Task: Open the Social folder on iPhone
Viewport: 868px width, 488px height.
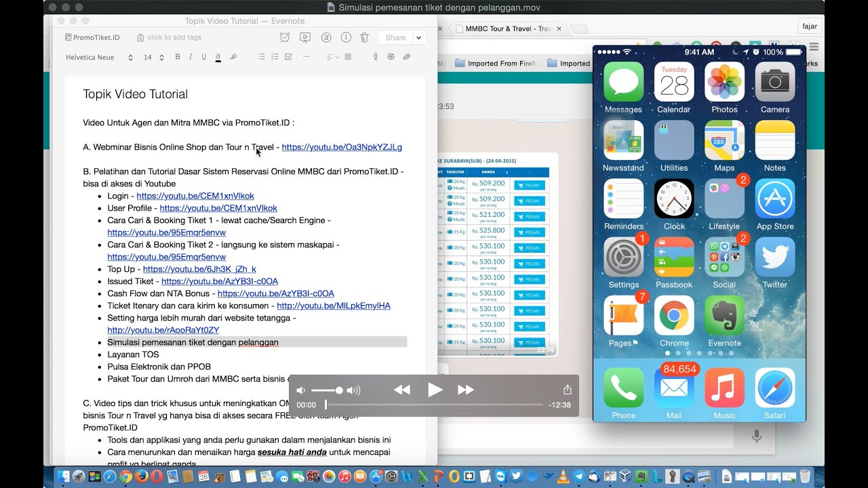Action: tap(724, 257)
